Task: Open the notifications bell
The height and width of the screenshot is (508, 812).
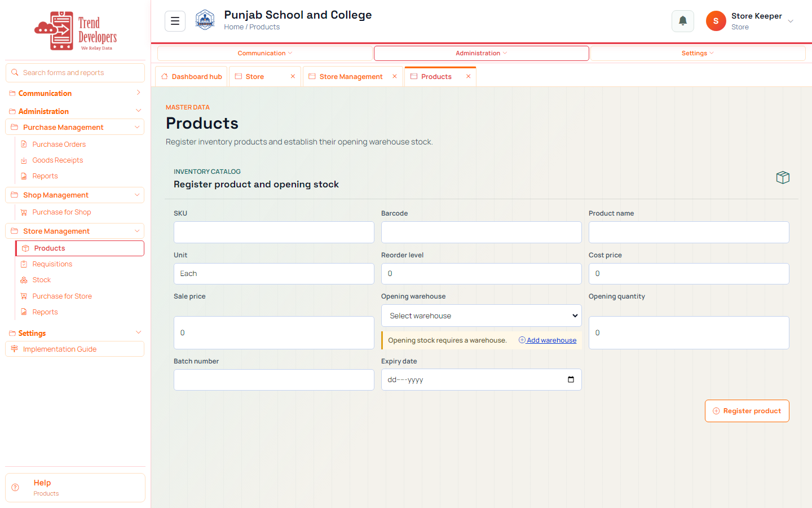Action: click(x=682, y=21)
